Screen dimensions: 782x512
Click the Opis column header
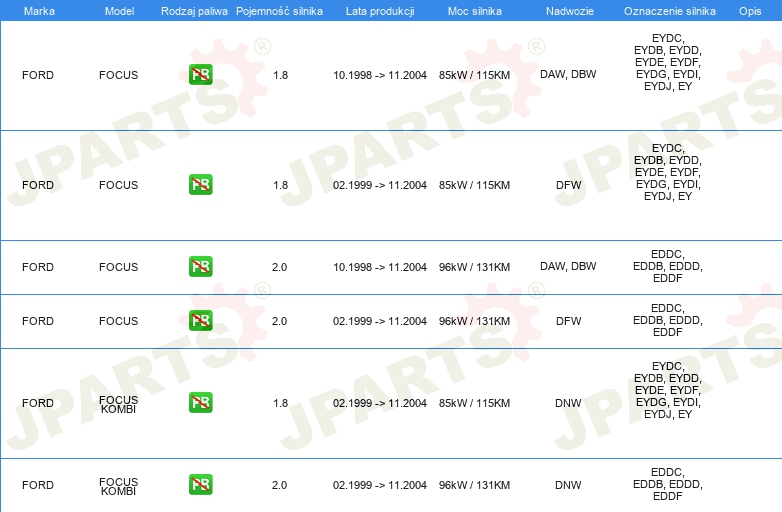(750, 11)
